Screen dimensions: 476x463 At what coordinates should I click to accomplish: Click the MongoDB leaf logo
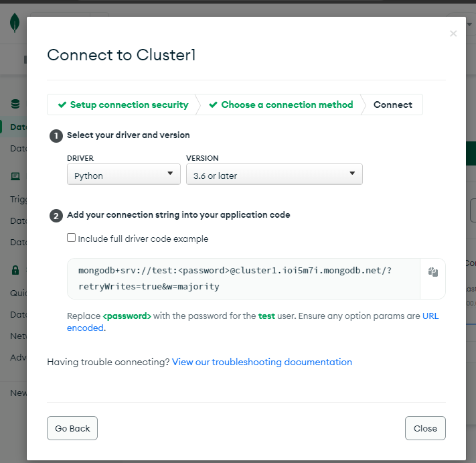[15, 23]
